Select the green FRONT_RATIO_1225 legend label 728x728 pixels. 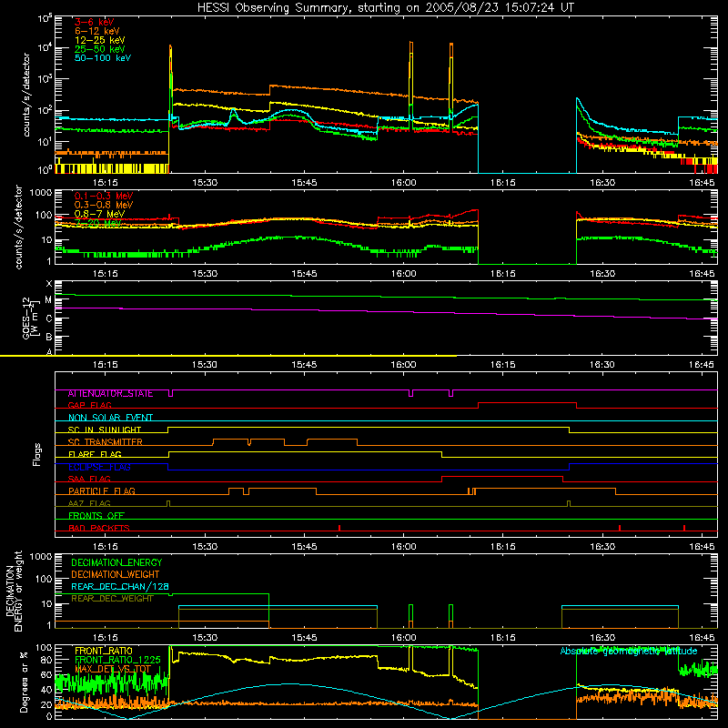[x=117, y=660]
